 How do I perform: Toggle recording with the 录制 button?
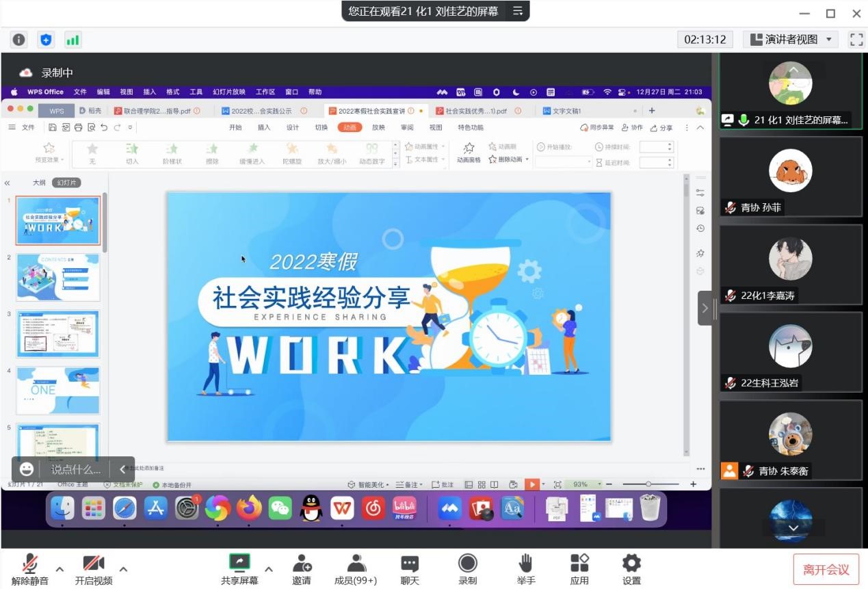click(468, 570)
